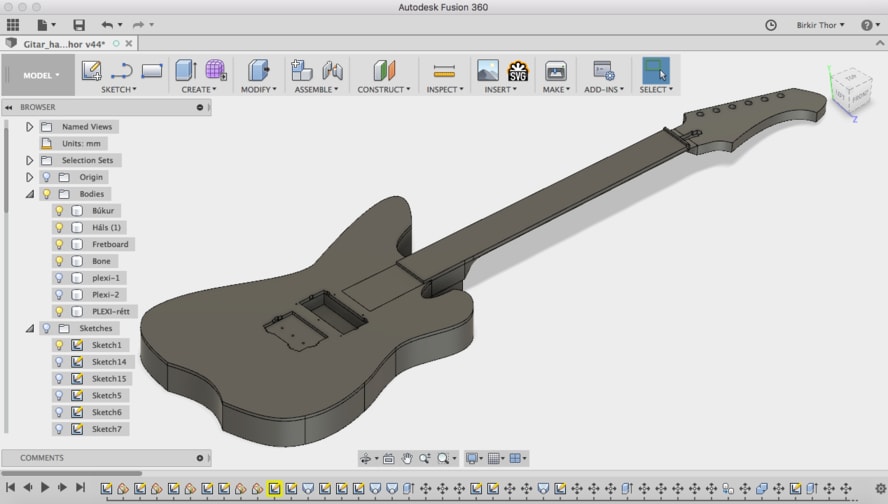Expand the Selection Sets folder
Viewport: 888px width, 504px height.
point(29,160)
